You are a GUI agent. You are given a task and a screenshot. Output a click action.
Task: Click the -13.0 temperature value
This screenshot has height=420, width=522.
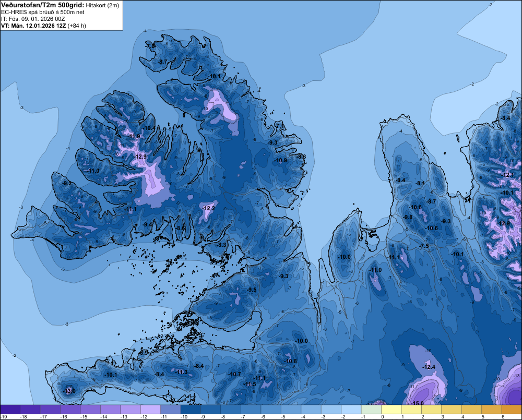tap(69, 391)
